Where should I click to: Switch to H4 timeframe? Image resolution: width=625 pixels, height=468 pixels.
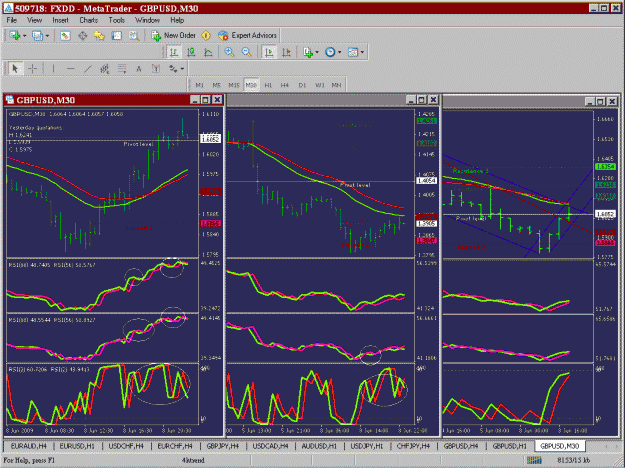(285, 85)
